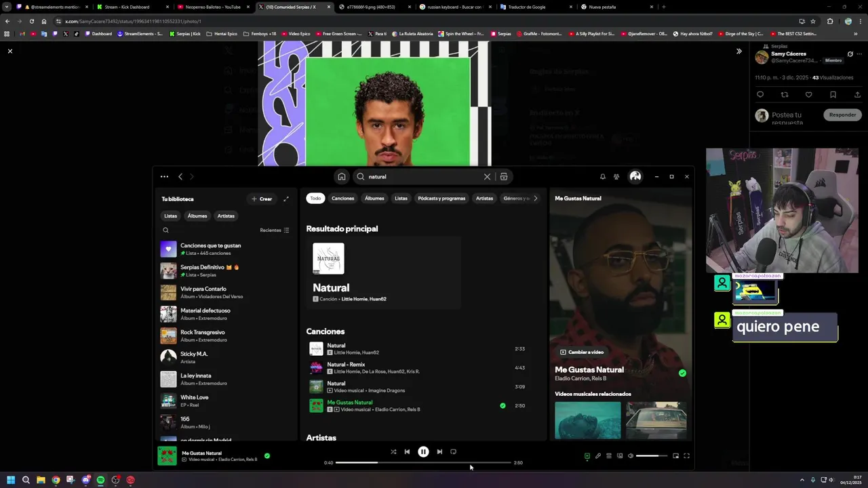Viewport: 868px width, 488px height.
Task: Open the Spotify miniplayer icon
Action: pos(675,456)
